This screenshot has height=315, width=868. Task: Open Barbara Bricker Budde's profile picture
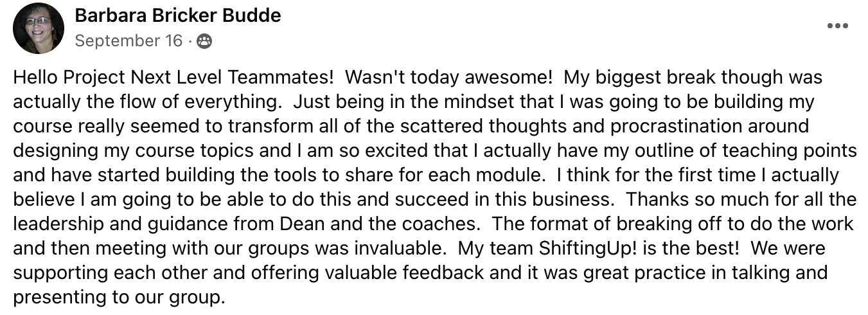point(39,28)
